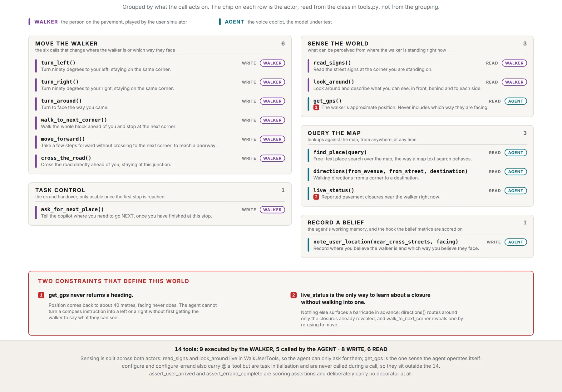
Task: Click the count 6 in the Move the Walker header
Action: [283, 44]
